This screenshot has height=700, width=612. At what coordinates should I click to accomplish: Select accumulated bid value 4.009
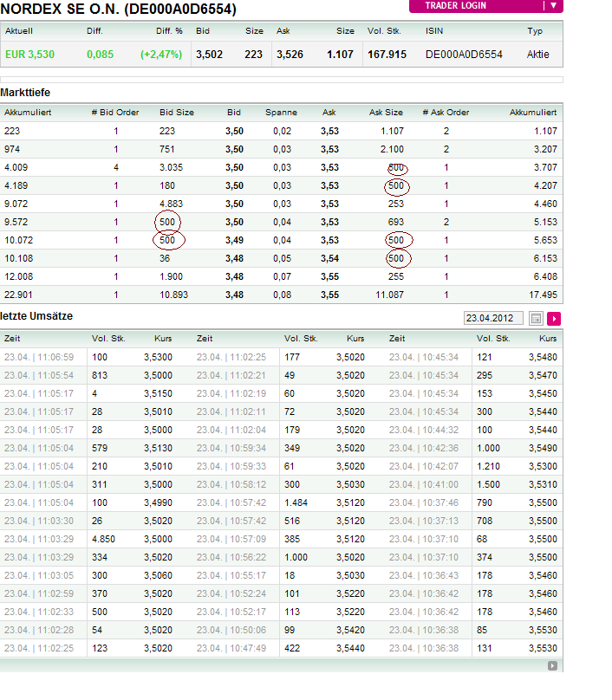click(x=16, y=167)
